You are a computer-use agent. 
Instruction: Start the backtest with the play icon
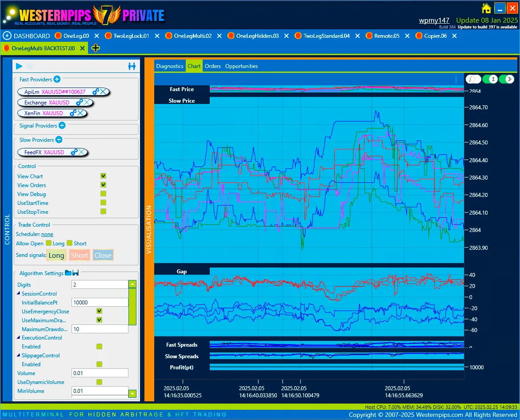(19, 66)
